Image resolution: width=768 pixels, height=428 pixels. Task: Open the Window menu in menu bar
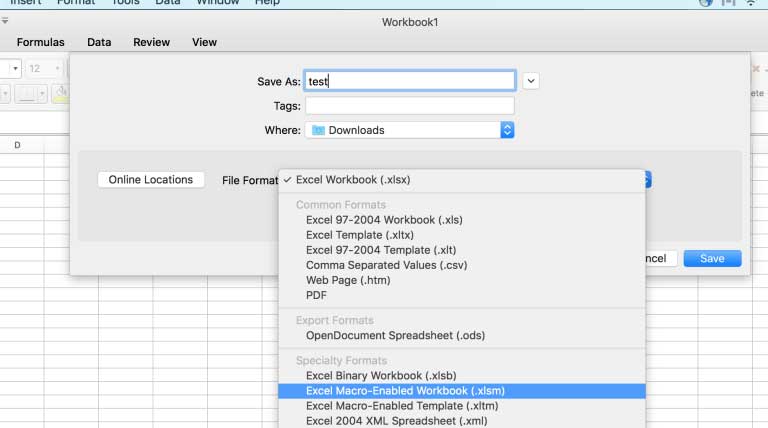[x=217, y=2]
